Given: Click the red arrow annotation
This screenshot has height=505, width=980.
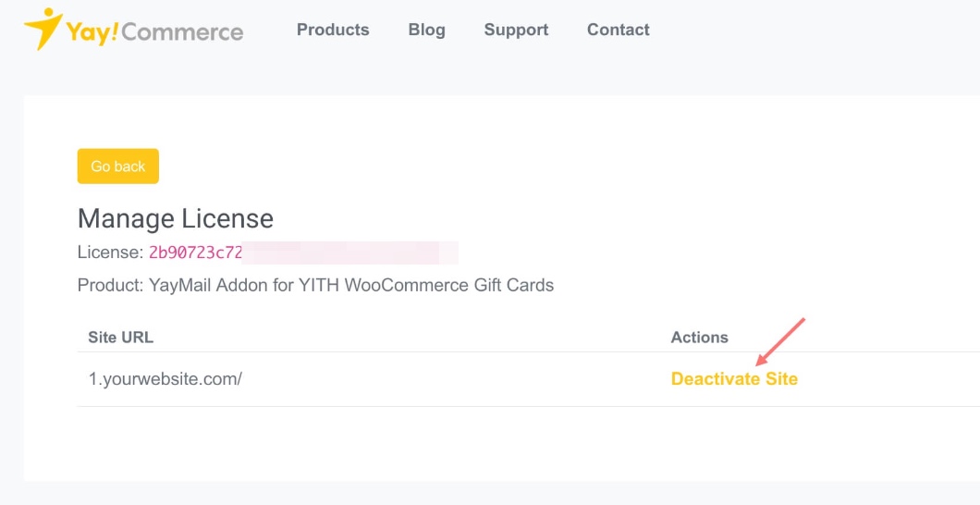Looking at the screenshot, I should pos(781,341).
